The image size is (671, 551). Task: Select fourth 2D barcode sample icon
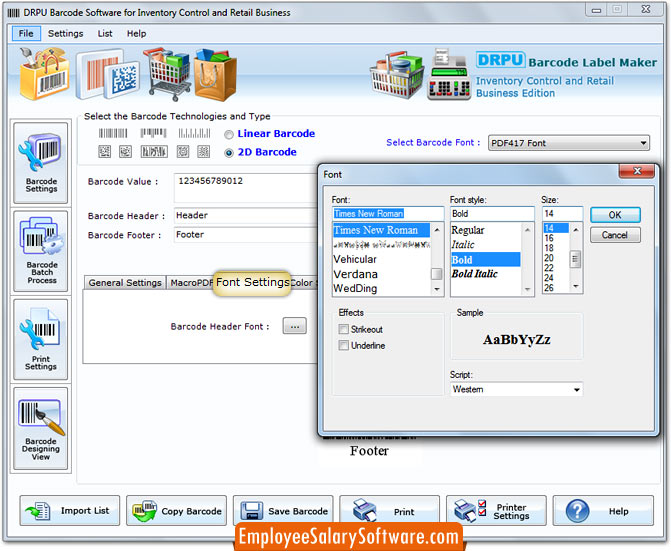tap(183, 151)
